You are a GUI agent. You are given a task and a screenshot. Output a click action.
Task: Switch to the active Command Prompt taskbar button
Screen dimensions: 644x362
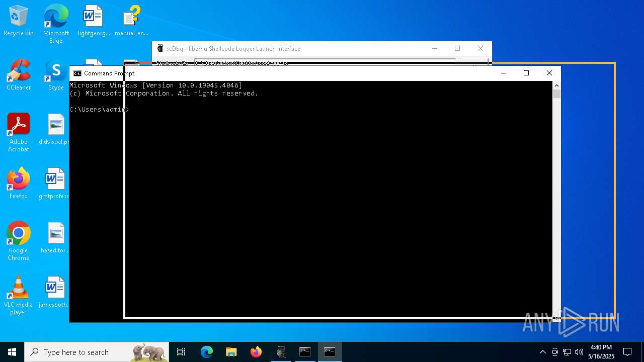point(330,352)
